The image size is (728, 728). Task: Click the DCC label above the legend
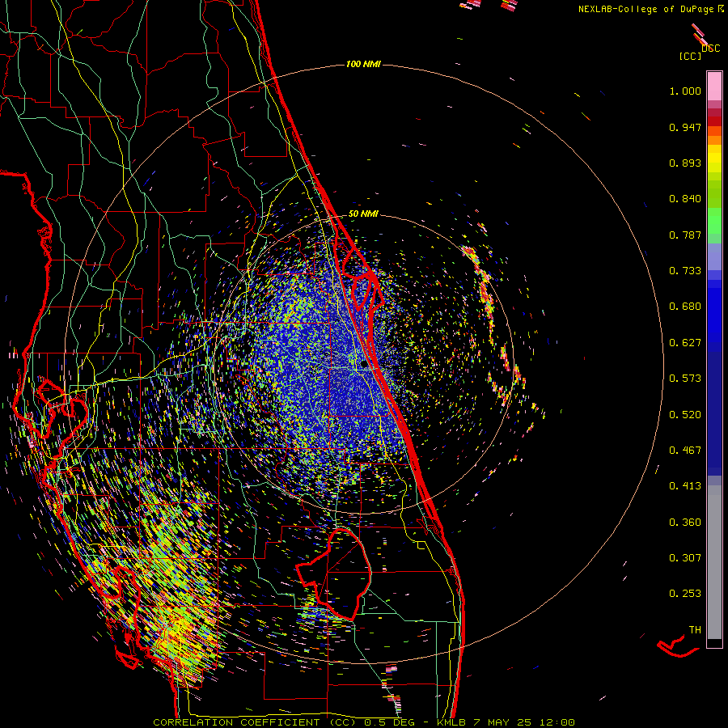tap(711, 49)
